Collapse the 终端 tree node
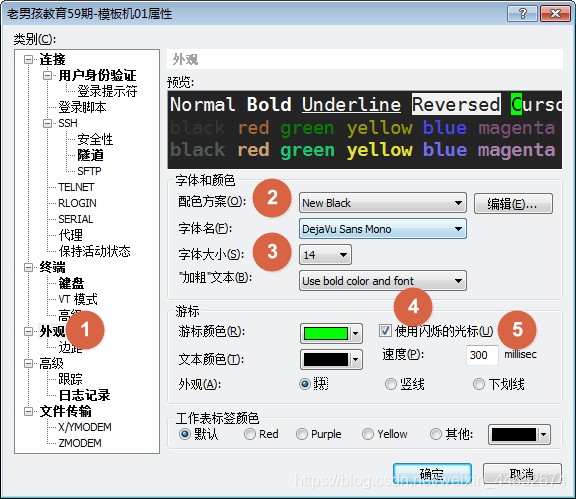Viewport: 576px width, 499px height. click(x=28, y=267)
